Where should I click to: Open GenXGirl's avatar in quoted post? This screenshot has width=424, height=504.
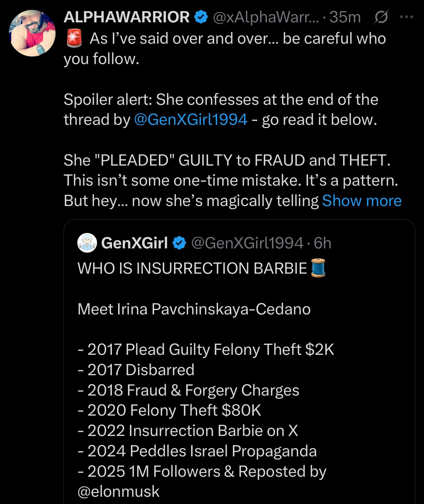87,243
